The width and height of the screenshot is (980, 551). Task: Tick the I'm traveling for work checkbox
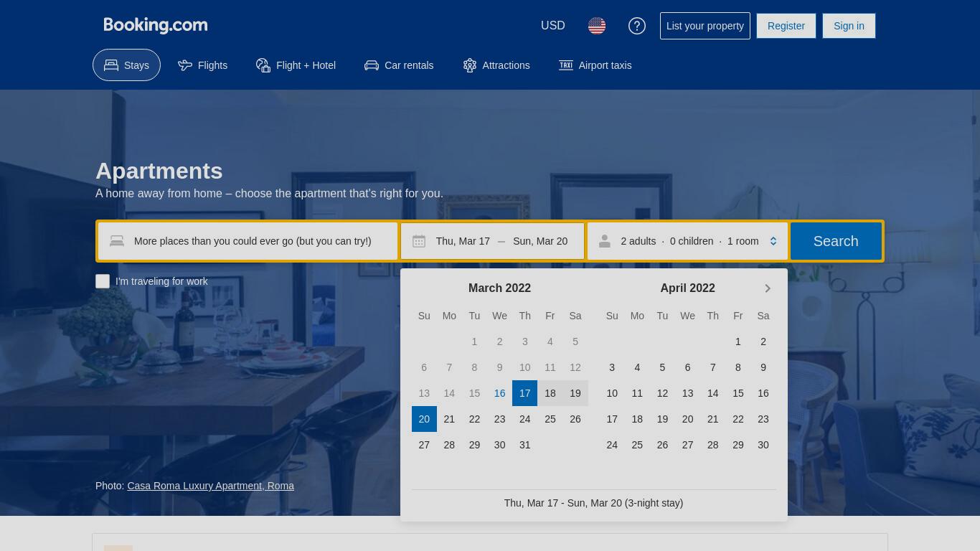pos(103,281)
